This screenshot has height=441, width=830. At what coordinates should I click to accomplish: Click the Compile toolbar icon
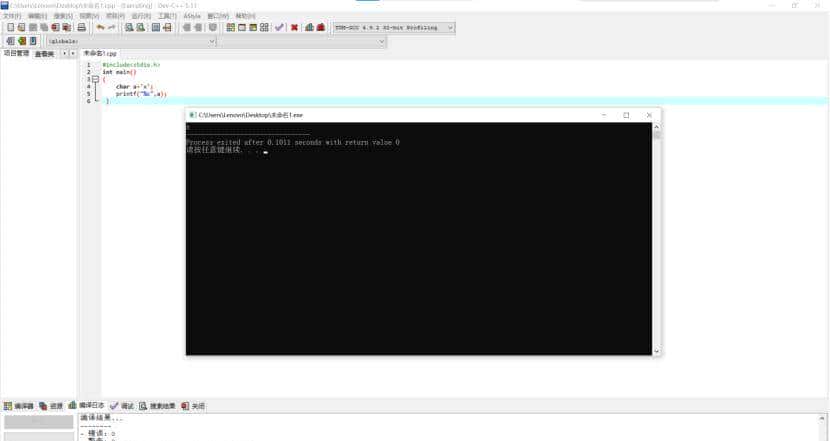pyautogui.click(x=231, y=28)
